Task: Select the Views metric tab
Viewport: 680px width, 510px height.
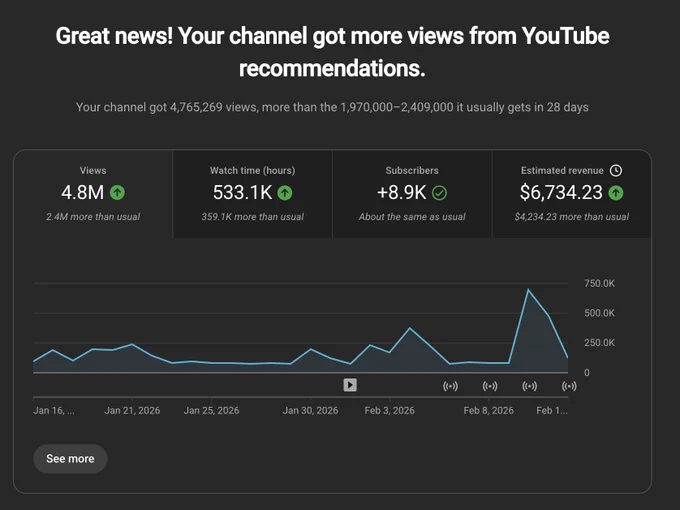Action: pos(93,194)
